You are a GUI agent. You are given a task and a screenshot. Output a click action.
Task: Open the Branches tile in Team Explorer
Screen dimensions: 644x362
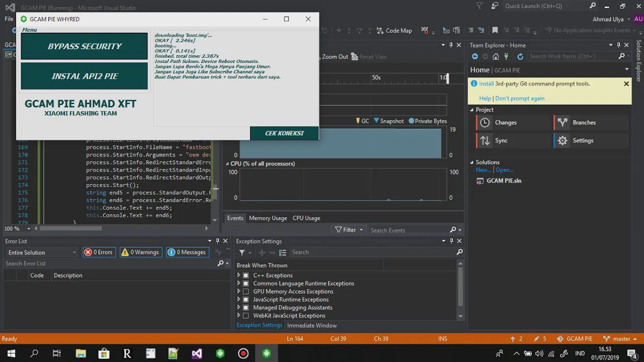[x=591, y=123]
